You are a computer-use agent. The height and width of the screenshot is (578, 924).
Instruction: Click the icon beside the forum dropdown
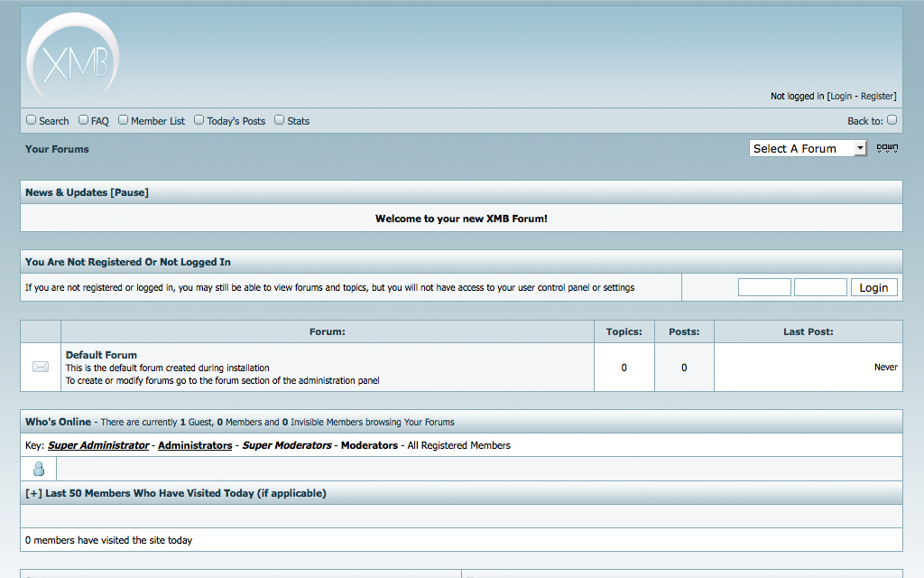[x=887, y=148]
